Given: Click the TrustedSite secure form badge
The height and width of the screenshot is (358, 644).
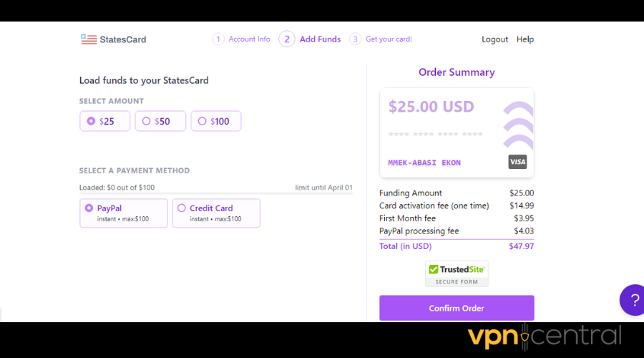Looking at the screenshot, I should 457,274.
